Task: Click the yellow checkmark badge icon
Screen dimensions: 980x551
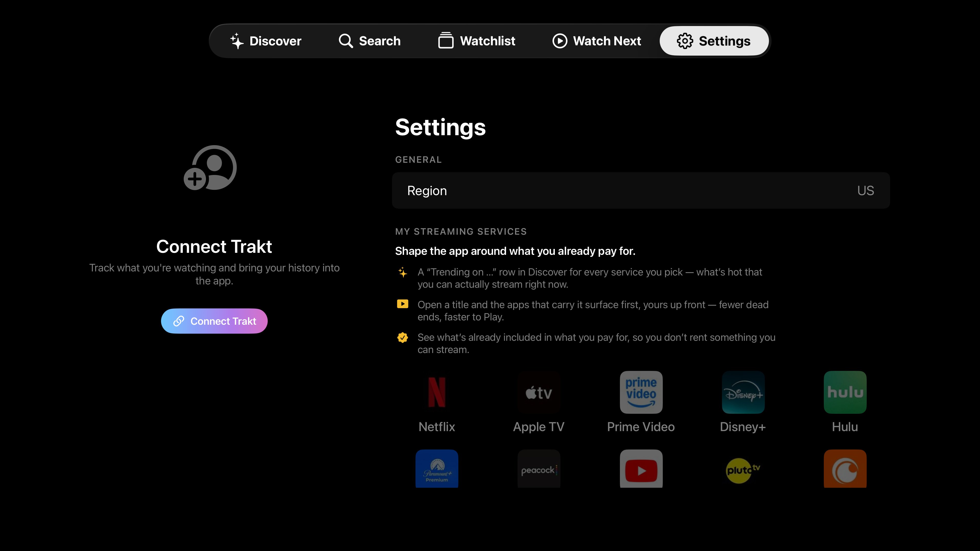Action: pyautogui.click(x=402, y=337)
